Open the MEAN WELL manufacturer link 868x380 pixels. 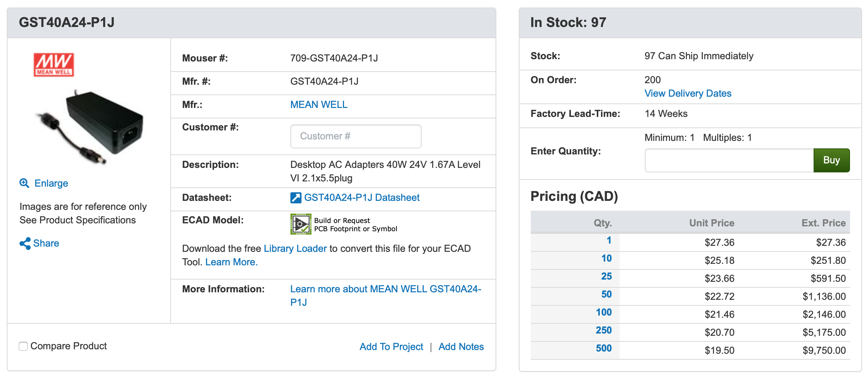pyautogui.click(x=319, y=105)
